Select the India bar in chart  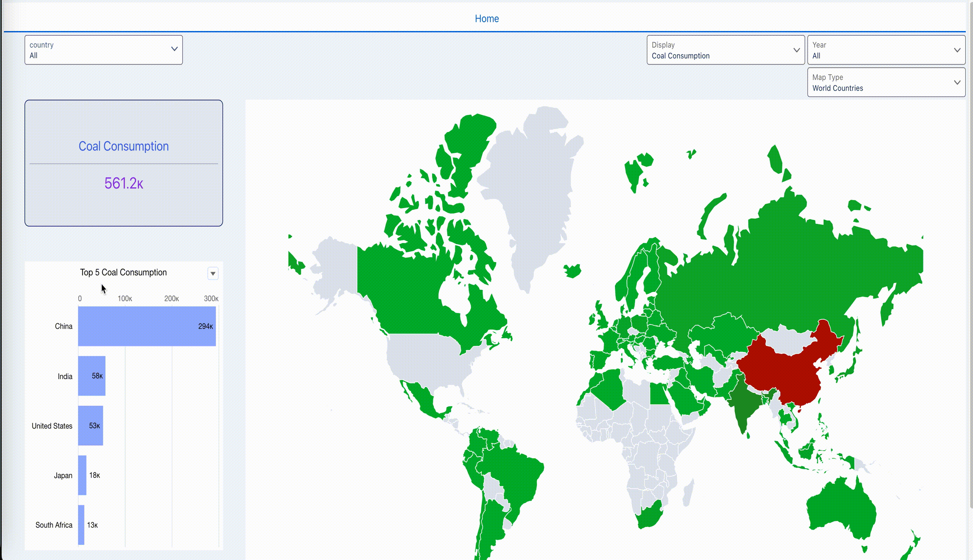point(91,376)
